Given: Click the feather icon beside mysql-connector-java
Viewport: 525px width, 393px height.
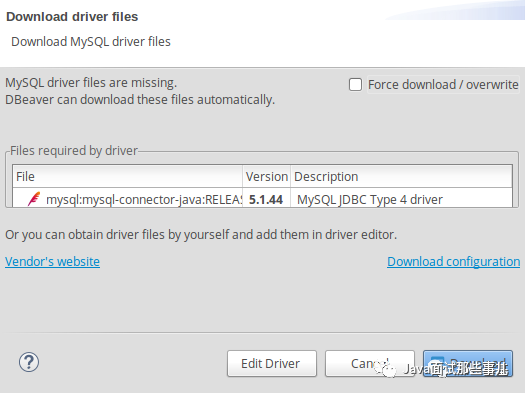Looking at the screenshot, I should 34,199.
